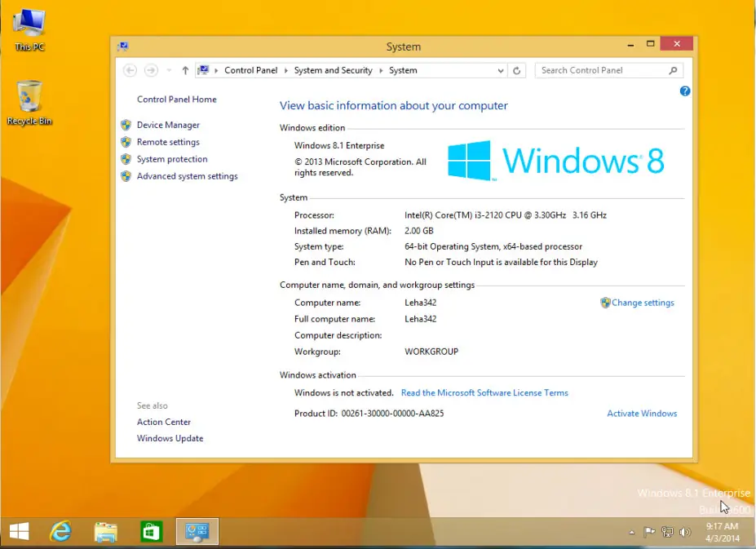Open Advanced system settings

(x=187, y=176)
